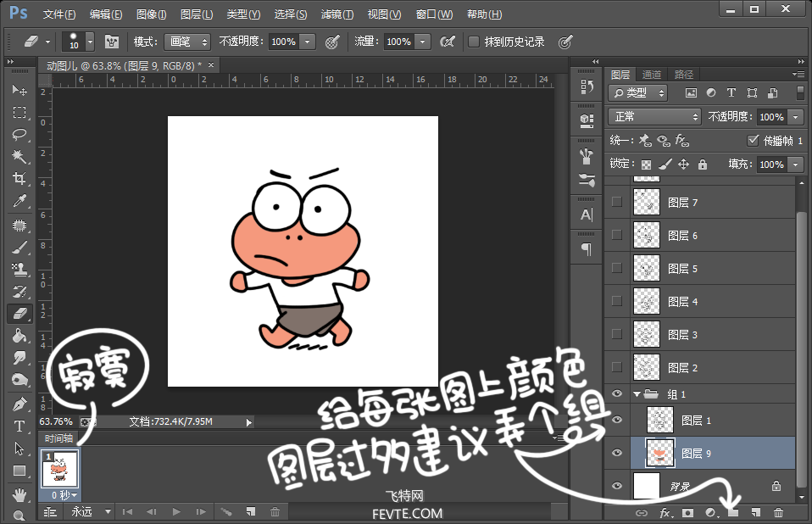The width and height of the screenshot is (812, 524).
Task: Filter layers by text type icon
Action: [x=731, y=92]
